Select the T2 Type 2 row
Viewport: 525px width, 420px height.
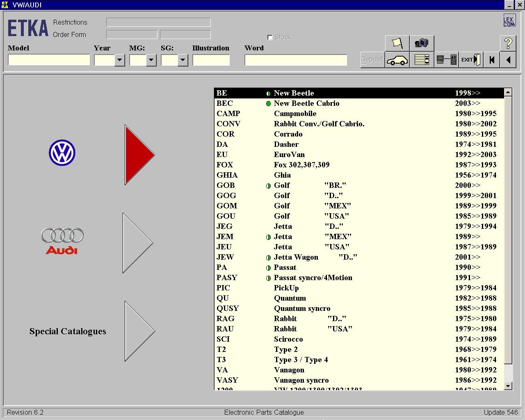(359, 349)
